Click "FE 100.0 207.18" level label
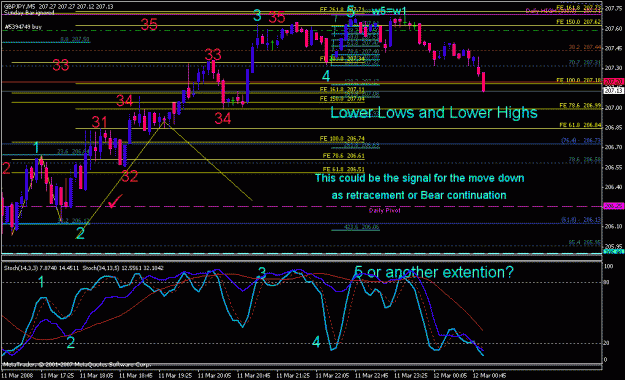The image size is (625, 380). tap(579, 81)
